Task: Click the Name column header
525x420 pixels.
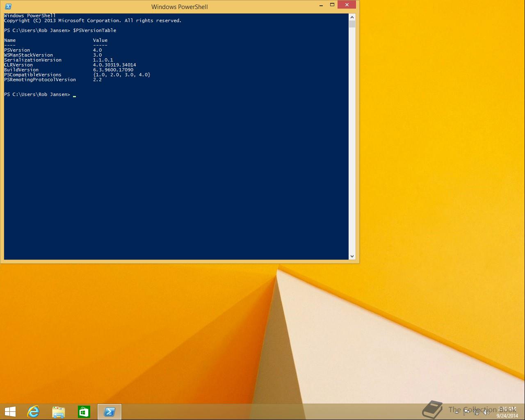Action: [x=10, y=40]
